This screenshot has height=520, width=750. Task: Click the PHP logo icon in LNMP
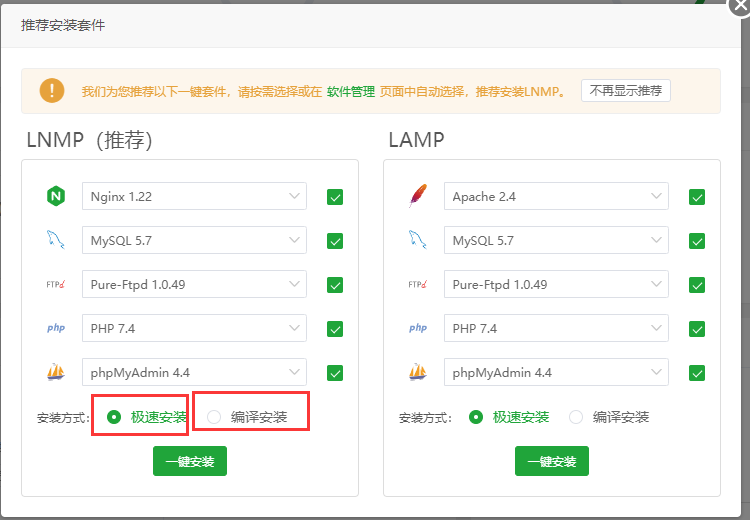click(56, 328)
